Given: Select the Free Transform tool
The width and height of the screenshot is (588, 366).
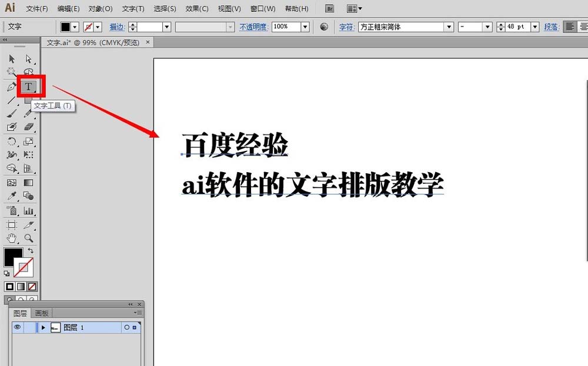Looking at the screenshot, I should click(x=28, y=155).
